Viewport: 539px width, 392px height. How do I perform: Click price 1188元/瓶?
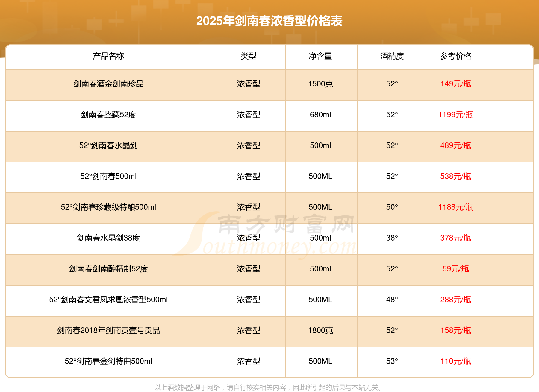pyautogui.click(x=456, y=207)
